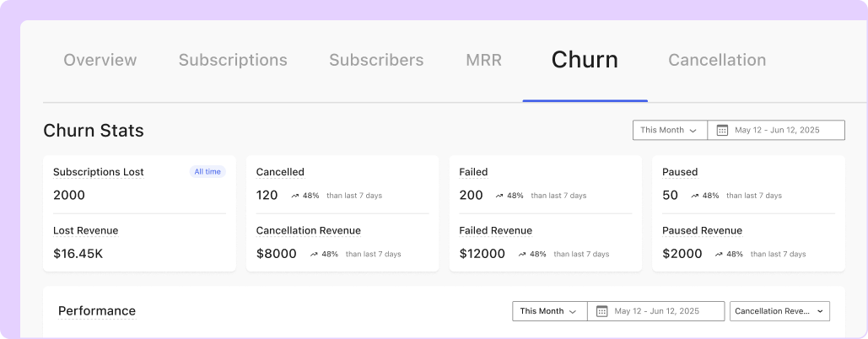Click calendar icon in Churn Stats date field

(x=722, y=131)
